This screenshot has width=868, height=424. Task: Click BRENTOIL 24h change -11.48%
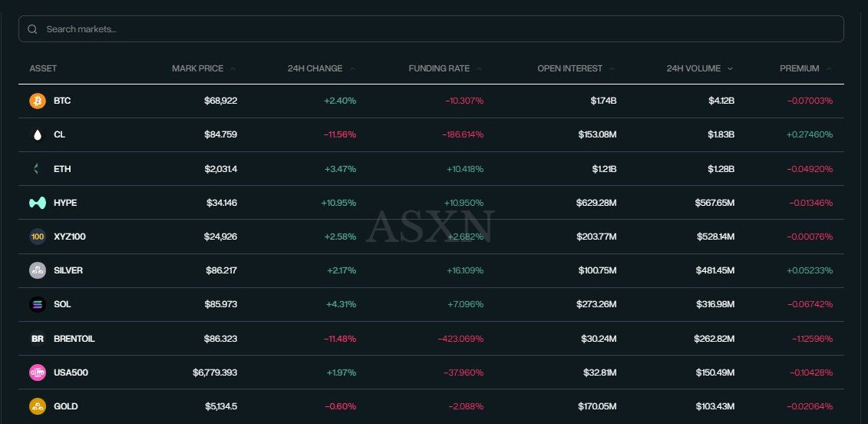point(340,339)
